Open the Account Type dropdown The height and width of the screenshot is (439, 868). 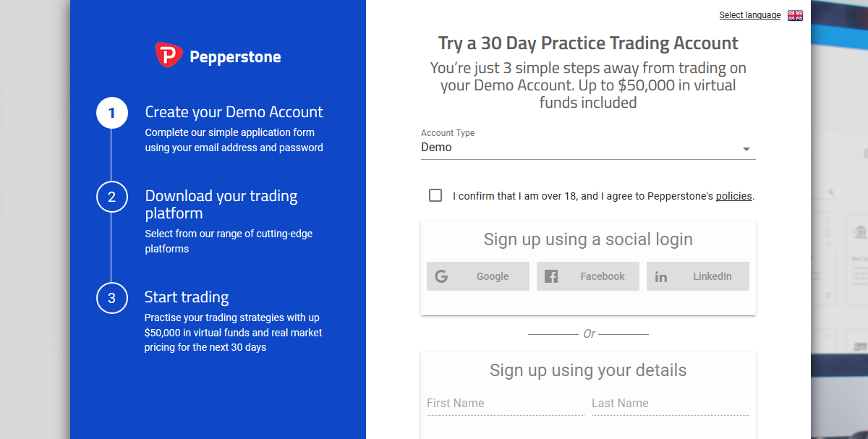pyautogui.click(x=588, y=148)
